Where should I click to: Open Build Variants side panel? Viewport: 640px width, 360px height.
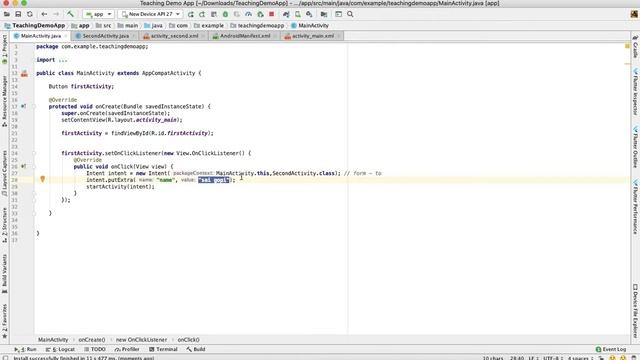pyautogui.click(x=4, y=273)
